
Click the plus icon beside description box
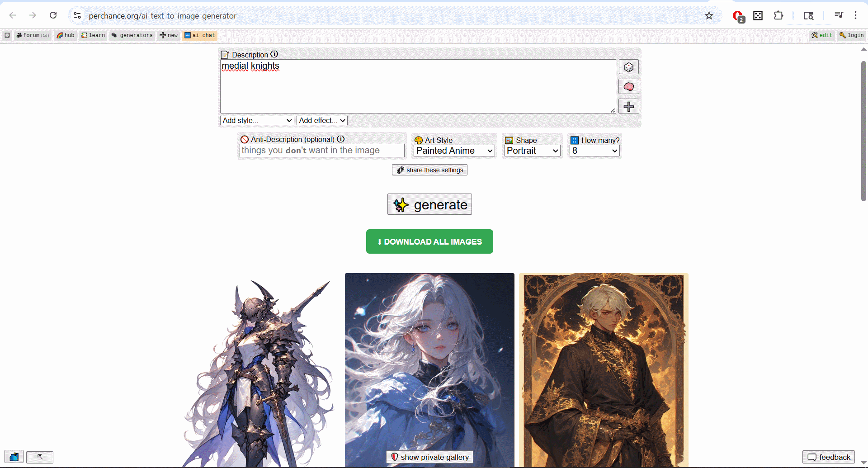click(x=628, y=107)
